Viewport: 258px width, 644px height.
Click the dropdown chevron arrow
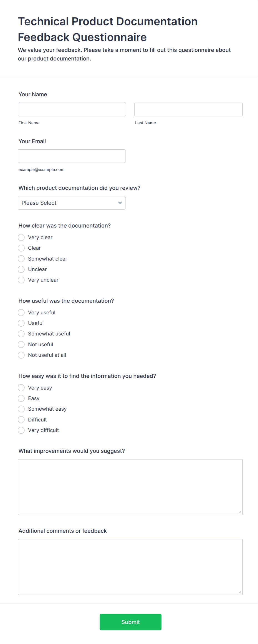pyautogui.click(x=120, y=203)
